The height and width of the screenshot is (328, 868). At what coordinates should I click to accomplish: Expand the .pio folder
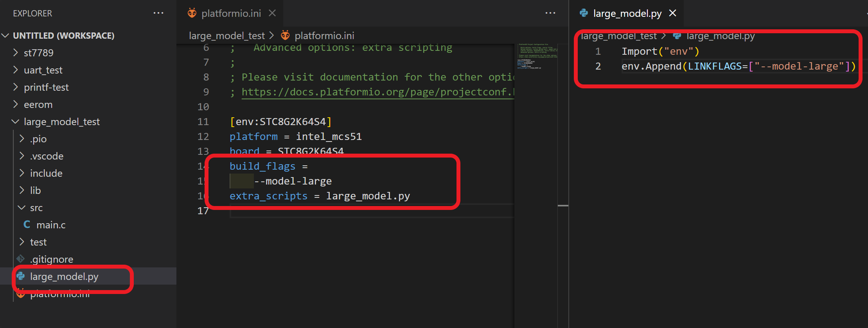coord(38,139)
